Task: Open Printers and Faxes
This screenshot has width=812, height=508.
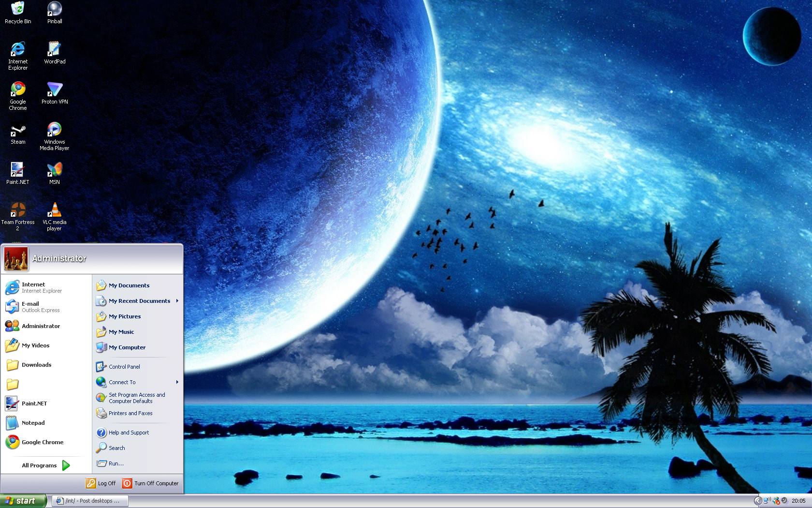Action: 138,413
